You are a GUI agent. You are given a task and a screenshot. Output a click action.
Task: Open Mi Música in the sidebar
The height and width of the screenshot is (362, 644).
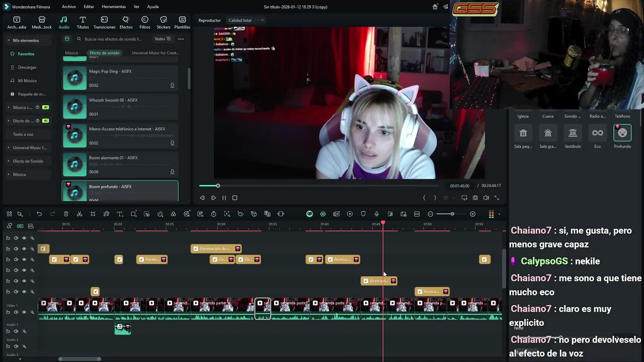(x=27, y=80)
